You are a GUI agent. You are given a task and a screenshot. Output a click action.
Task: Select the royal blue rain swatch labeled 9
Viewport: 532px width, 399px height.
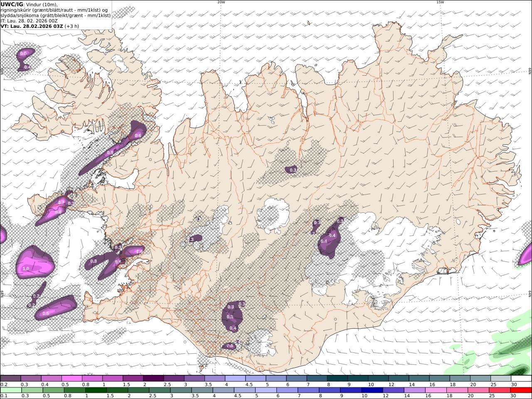point(350,390)
